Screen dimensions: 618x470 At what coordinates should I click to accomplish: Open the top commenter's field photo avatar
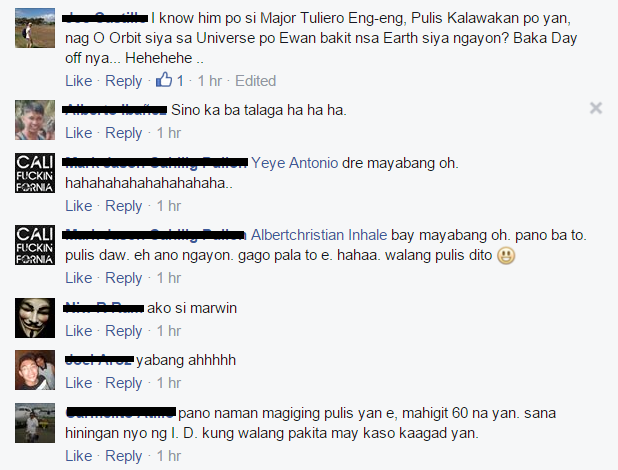35,28
